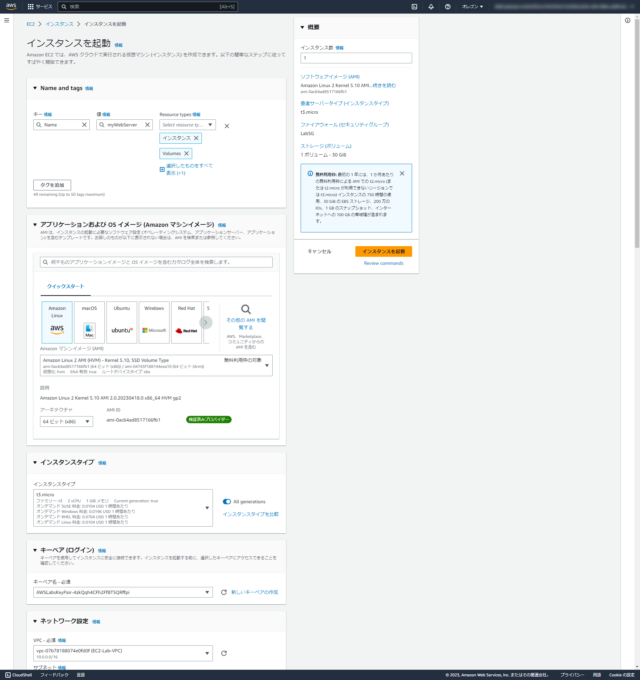Click Cancel in the summary panel

pos(320,252)
